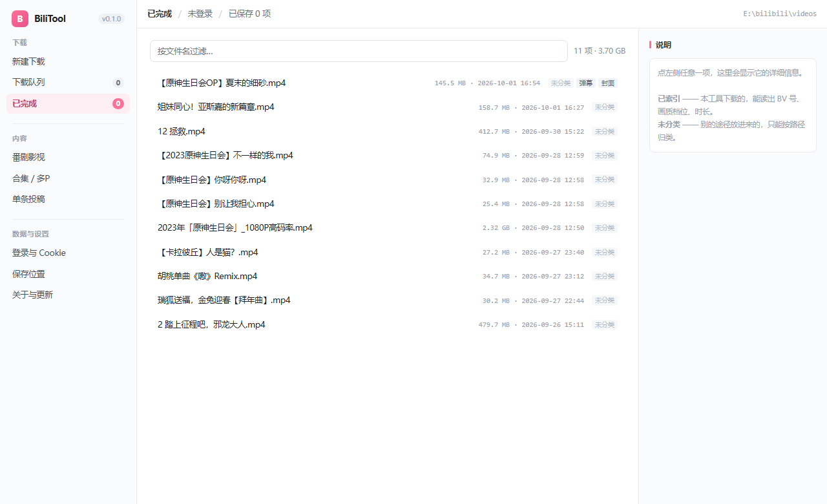Click the 2.32 GB size value
This screenshot has height=504, width=827.
point(496,228)
